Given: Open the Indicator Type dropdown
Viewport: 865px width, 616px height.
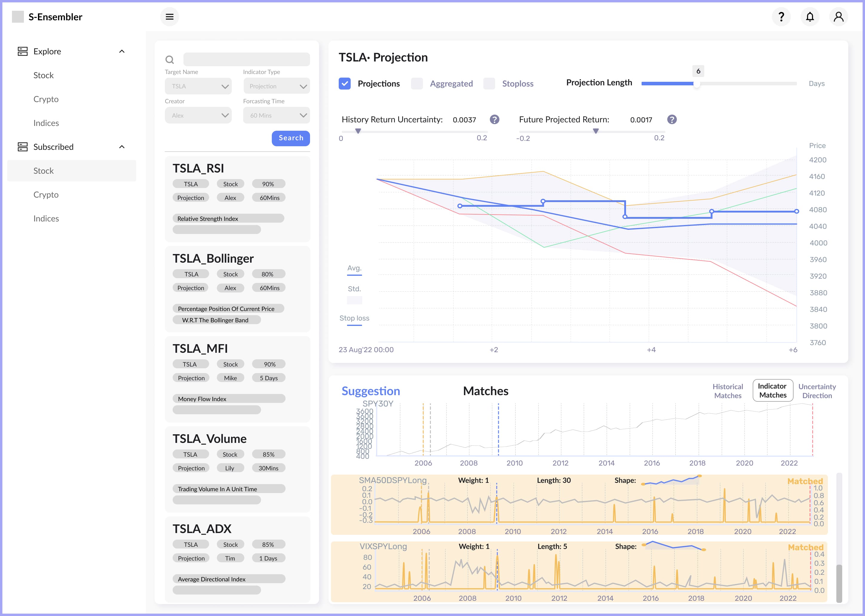Looking at the screenshot, I should pos(277,86).
